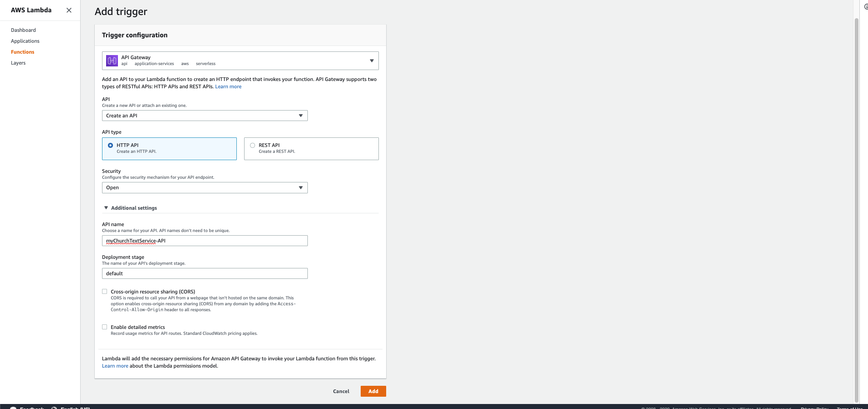This screenshot has width=868, height=409.
Task: Open Learn more link about Lambda permissions
Action: [x=115, y=366]
